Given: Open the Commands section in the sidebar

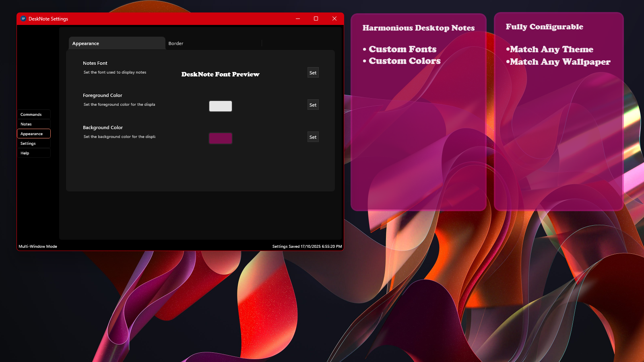Looking at the screenshot, I should click(x=33, y=114).
